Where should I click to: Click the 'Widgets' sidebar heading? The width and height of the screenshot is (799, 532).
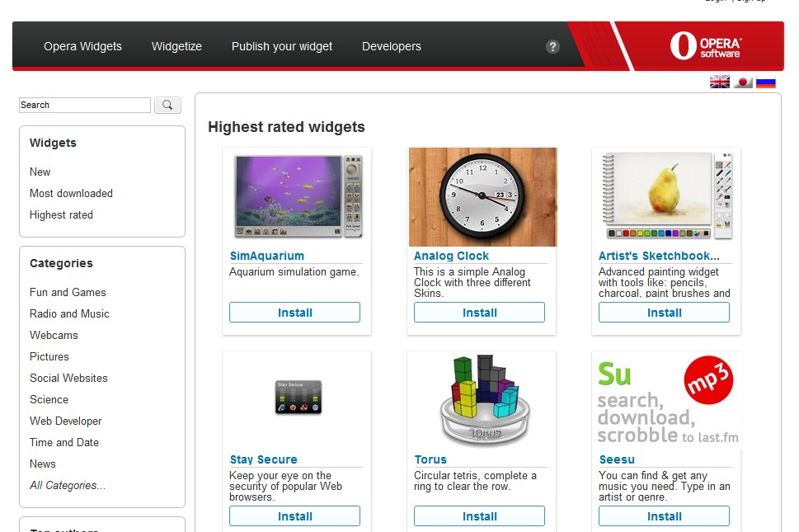53,144
